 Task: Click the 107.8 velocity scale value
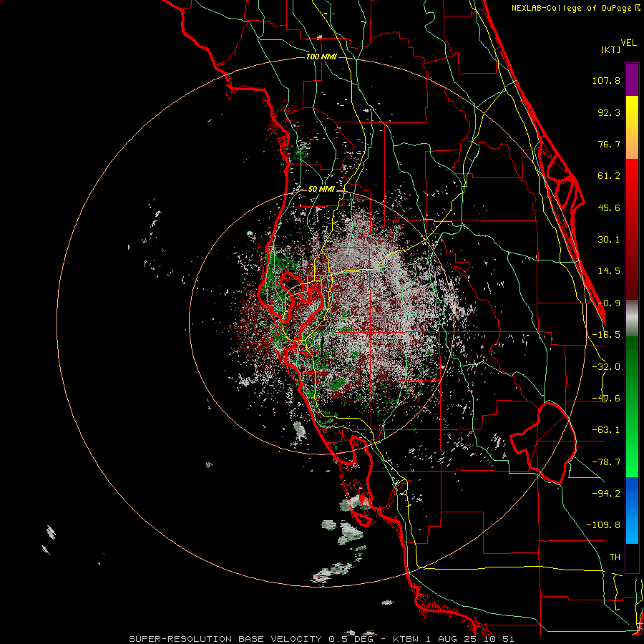[606, 80]
